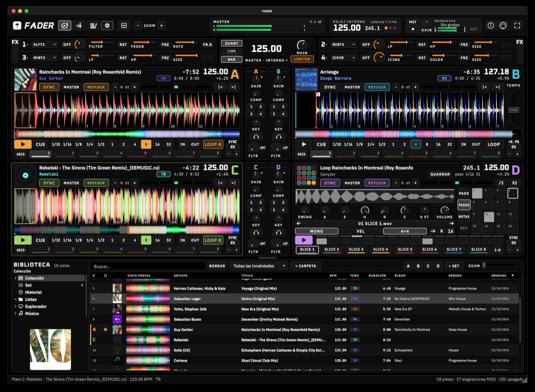The width and height of the screenshot is (535, 392).
Task: Toggle headphone cue for channel D
Action: click(279, 232)
